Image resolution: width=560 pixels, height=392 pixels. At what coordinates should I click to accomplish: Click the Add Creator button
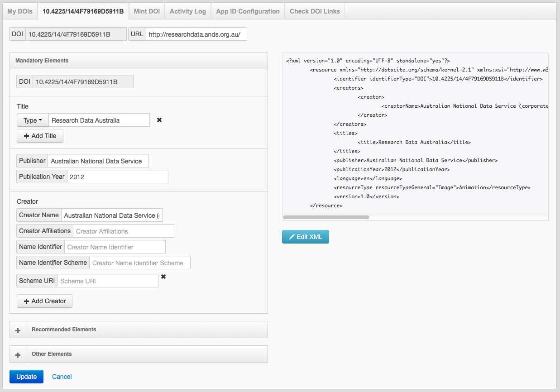[44, 301]
